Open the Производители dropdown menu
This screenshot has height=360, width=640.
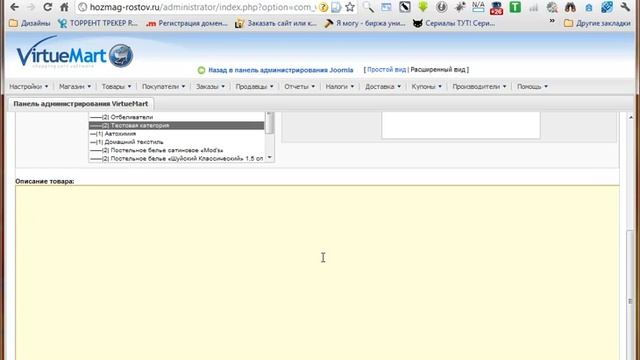(479, 87)
